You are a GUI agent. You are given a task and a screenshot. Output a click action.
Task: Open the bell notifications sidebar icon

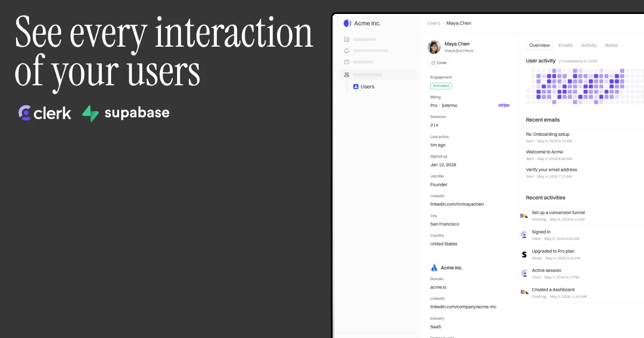click(x=347, y=50)
